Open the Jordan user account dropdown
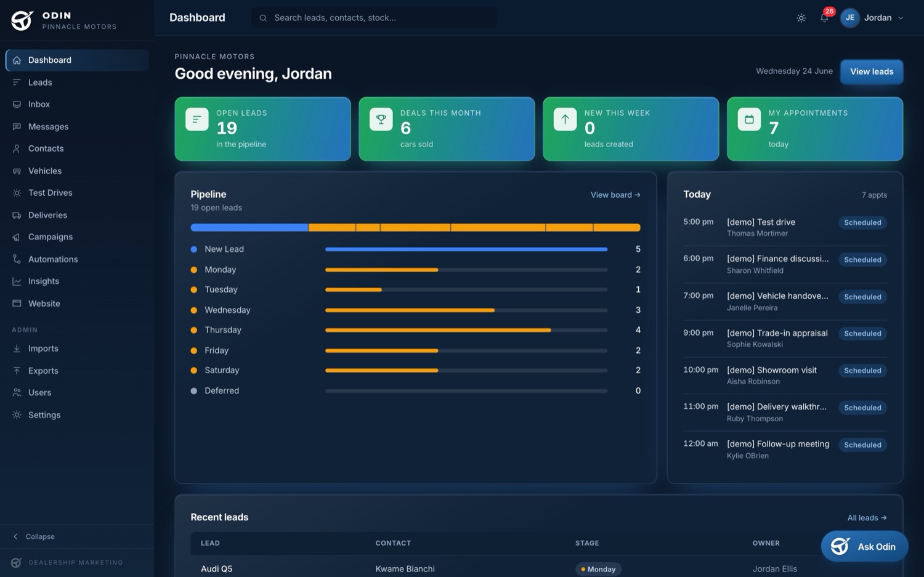The image size is (924, 577). pos(872,18)
